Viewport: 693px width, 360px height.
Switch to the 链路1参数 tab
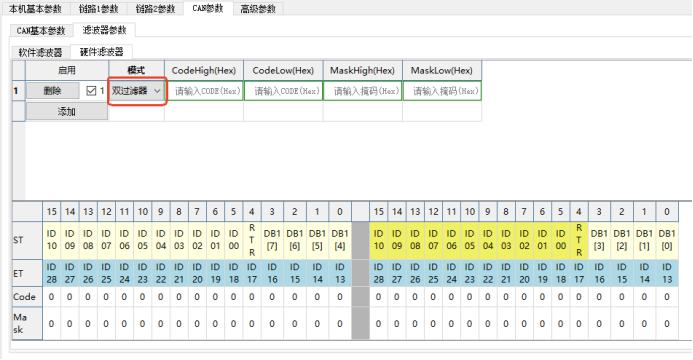99,8
